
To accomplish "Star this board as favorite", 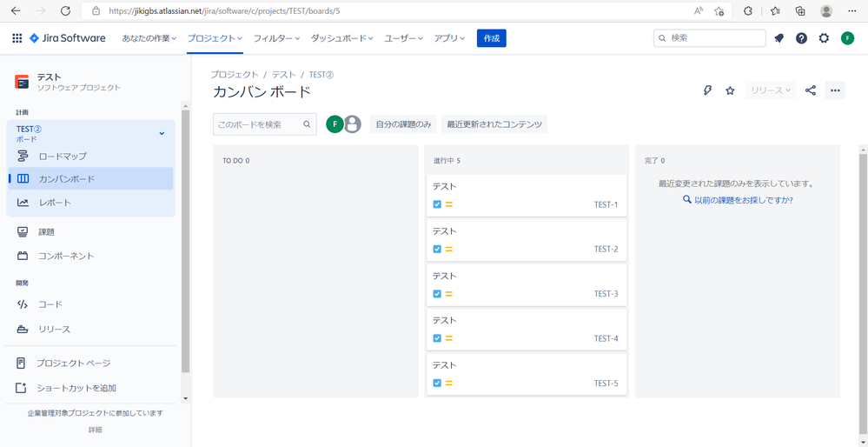I will click(x=730, y=90).
